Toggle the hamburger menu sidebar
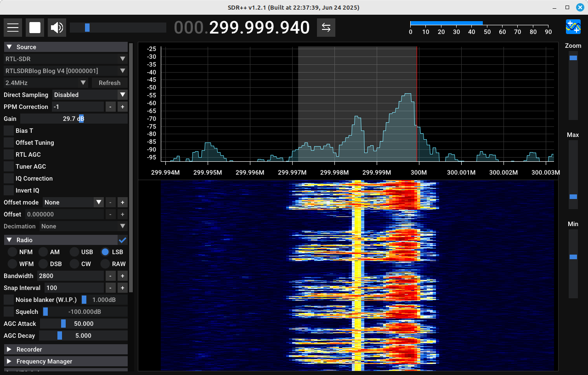 point(13,28)
